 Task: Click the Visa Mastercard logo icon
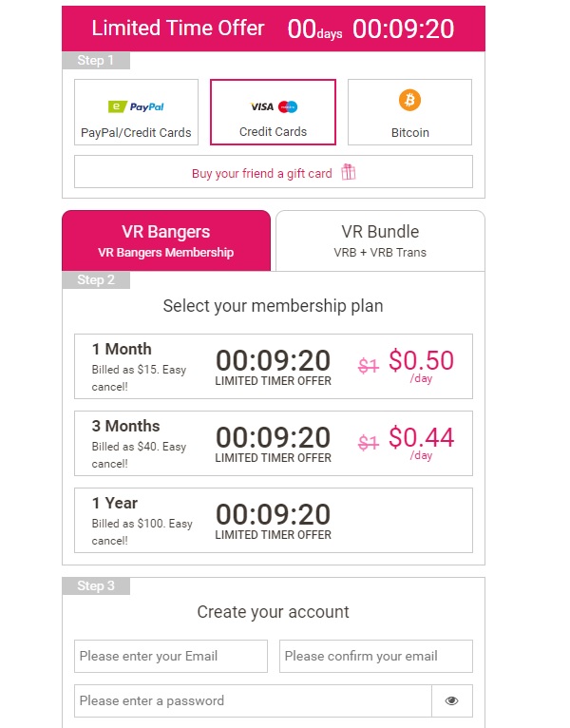coord(274,106)
